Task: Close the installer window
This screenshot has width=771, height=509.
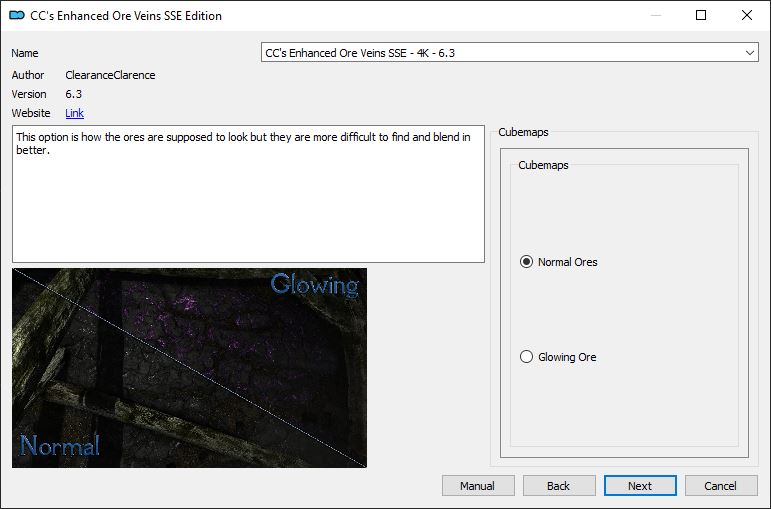Action: click(x=747, y=15)
